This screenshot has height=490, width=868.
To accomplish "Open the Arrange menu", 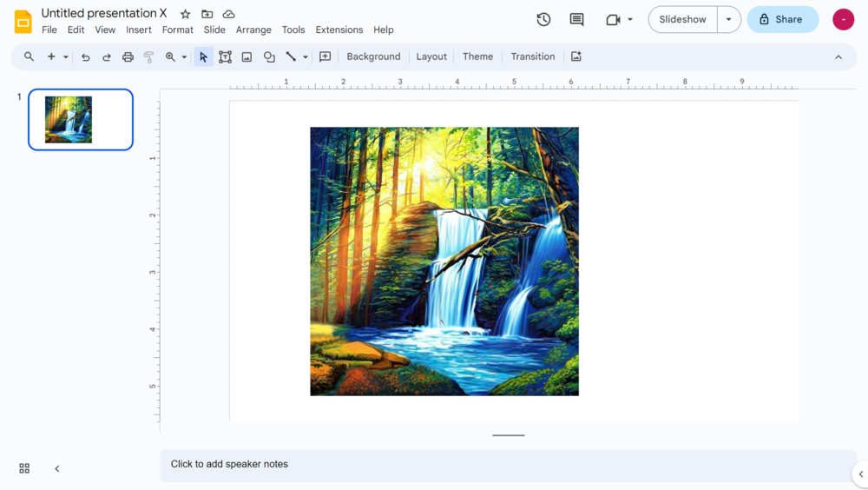I will 253,30.
